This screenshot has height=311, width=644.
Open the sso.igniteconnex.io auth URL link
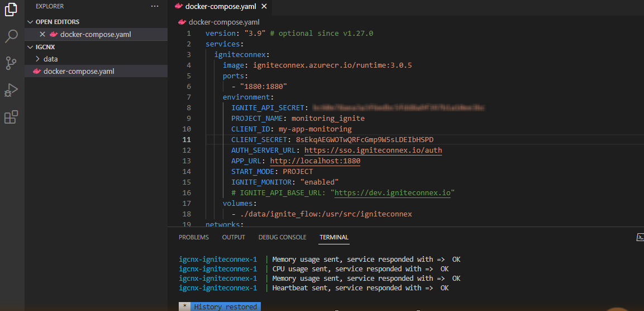[x=373, y=150]
